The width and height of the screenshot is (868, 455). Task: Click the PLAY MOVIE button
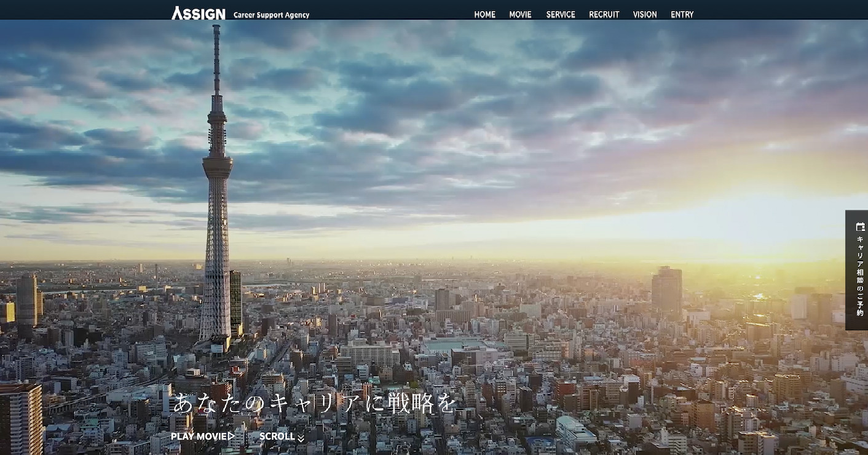point(203,437)
